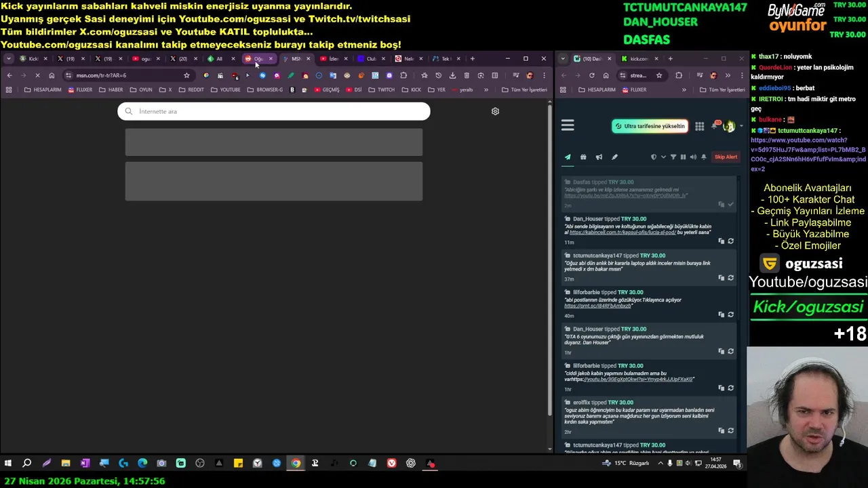Open the TWITCH bookmark folder
This screenshot has width=868, height=488.
click(382, 89)
